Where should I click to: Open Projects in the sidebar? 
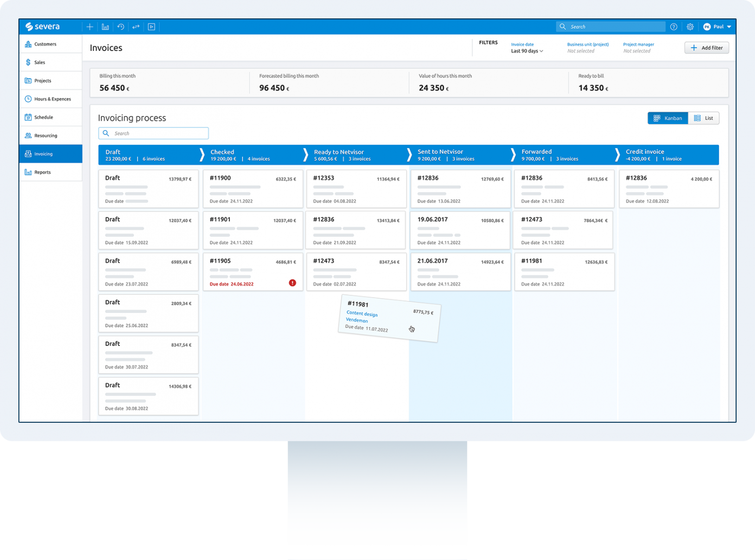pyautogui.click(x=50, y=81)
